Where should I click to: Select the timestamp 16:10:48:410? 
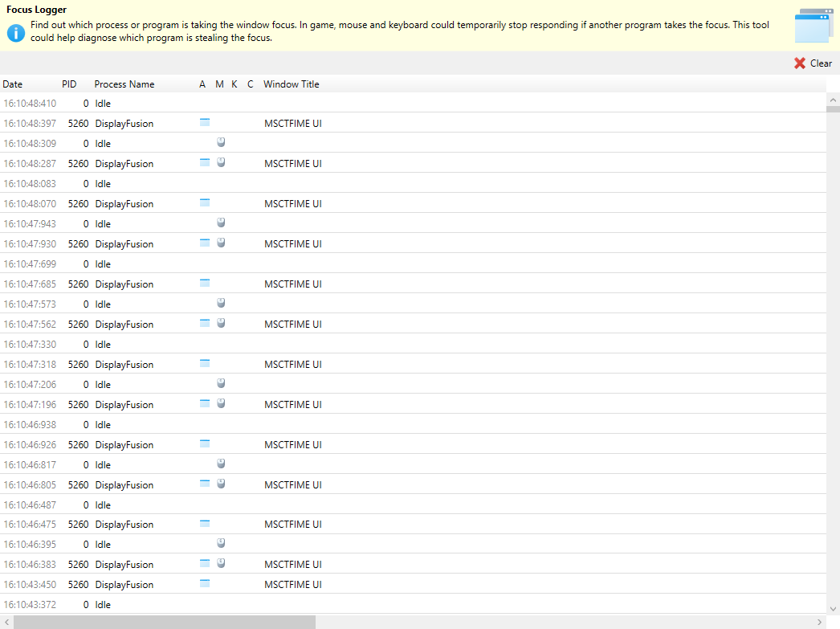30,104
